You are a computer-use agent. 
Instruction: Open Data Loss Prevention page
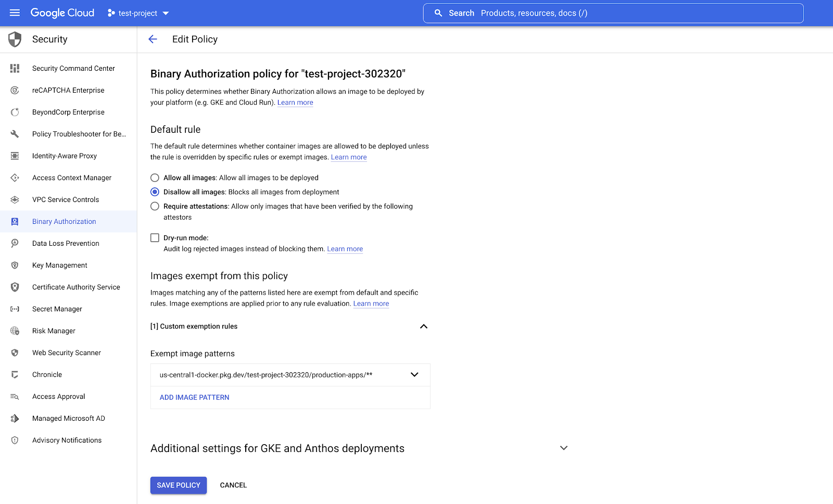click(66, 243)
